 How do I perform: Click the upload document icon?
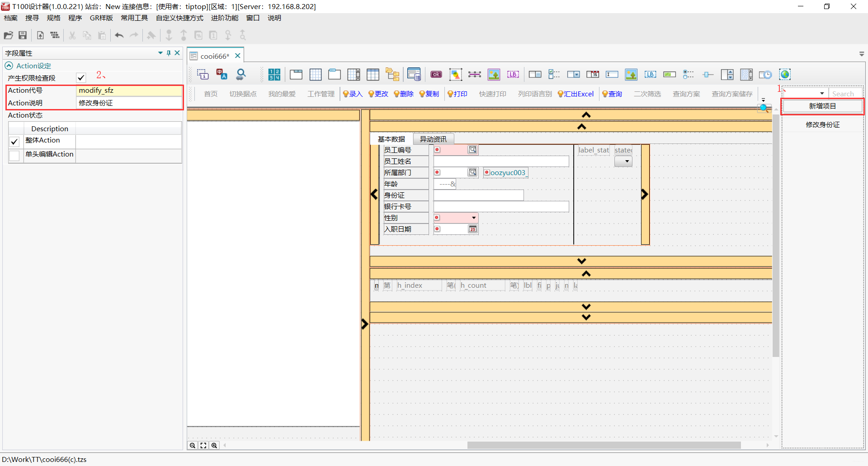40,35
